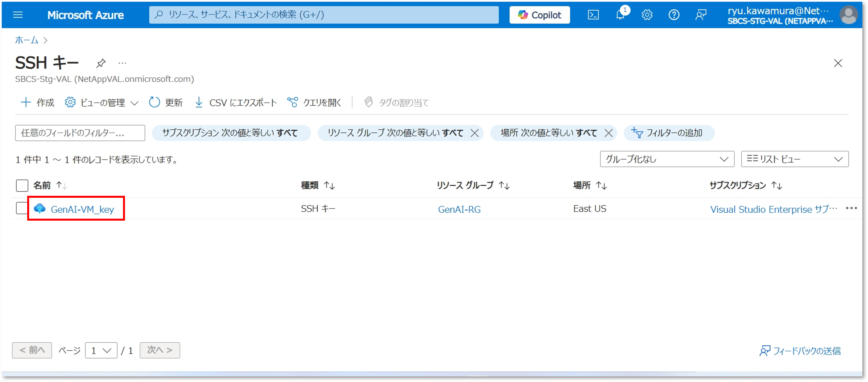Viewport: 868px width, 382px height.
Task: Pin the SSH キー page
Action: coord(101,63)
